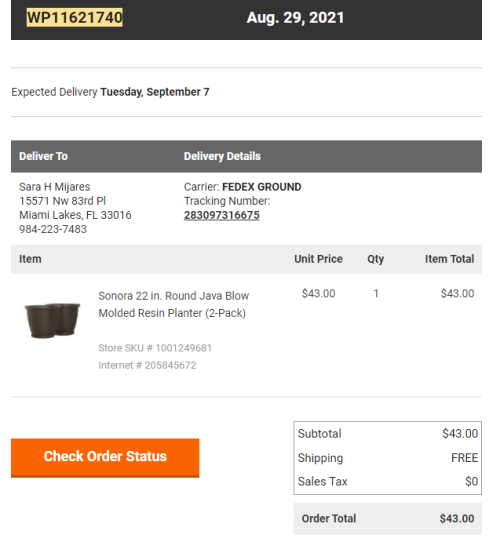Click the Expected Delivery Tuesday, September 7 text

point(110,92)
